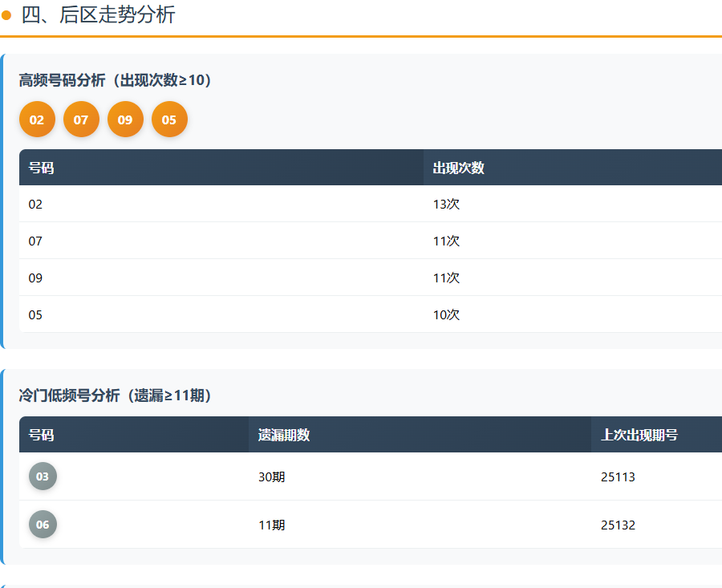
Task: Select the 13次 cell for number 02
Action: click(446, 205)
